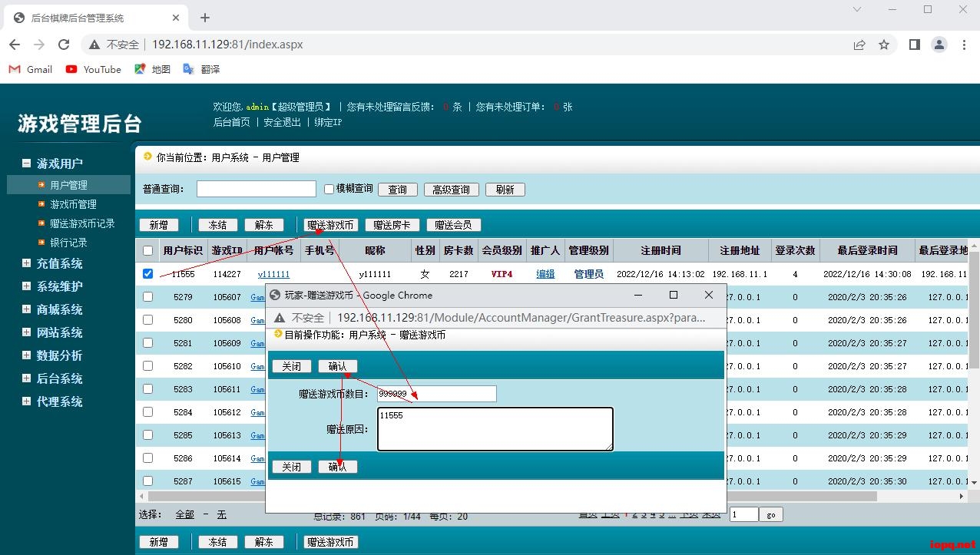
Task: Toggle the browser side panel icon
Action: [914, 45]
